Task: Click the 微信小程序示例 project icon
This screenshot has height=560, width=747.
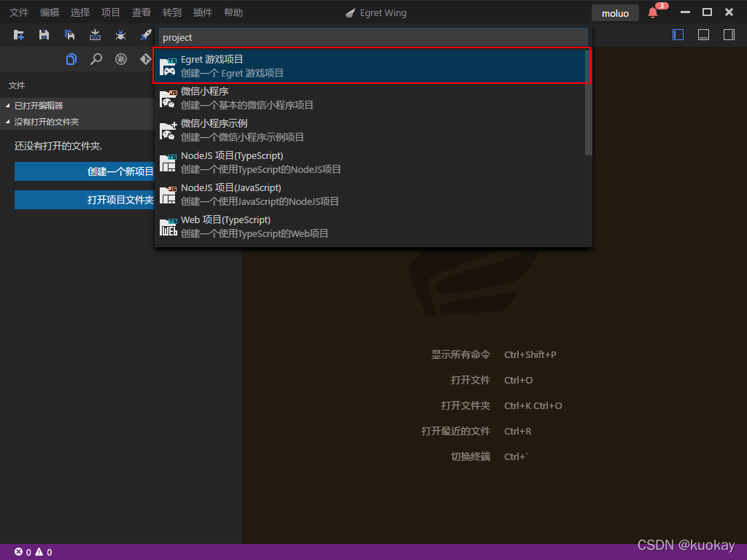Action: [x=169, y=131]
